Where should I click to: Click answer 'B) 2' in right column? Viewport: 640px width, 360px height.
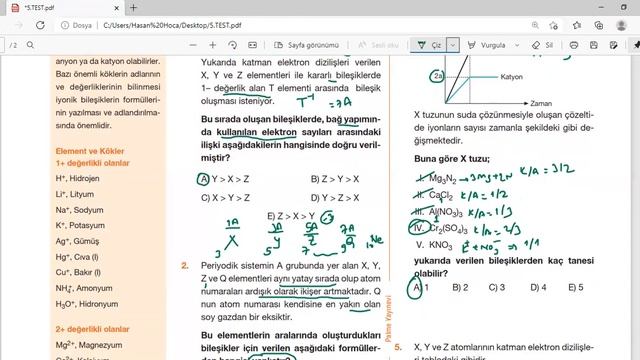[x=460, y=287]
